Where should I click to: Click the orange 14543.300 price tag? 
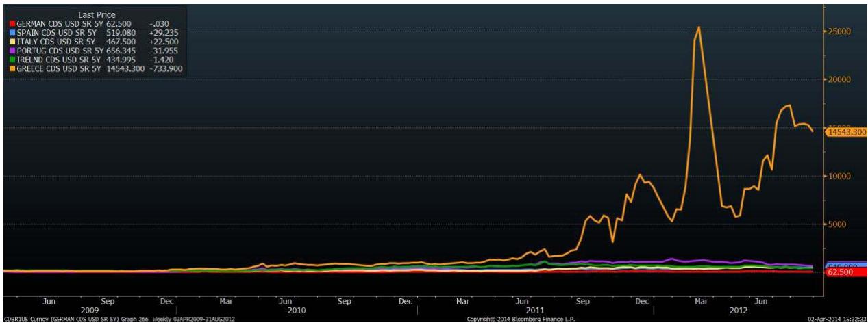pos(846,132)
